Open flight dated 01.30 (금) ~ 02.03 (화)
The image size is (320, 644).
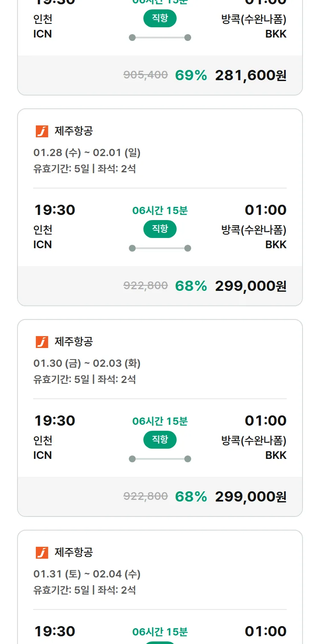tap(87, 363)
